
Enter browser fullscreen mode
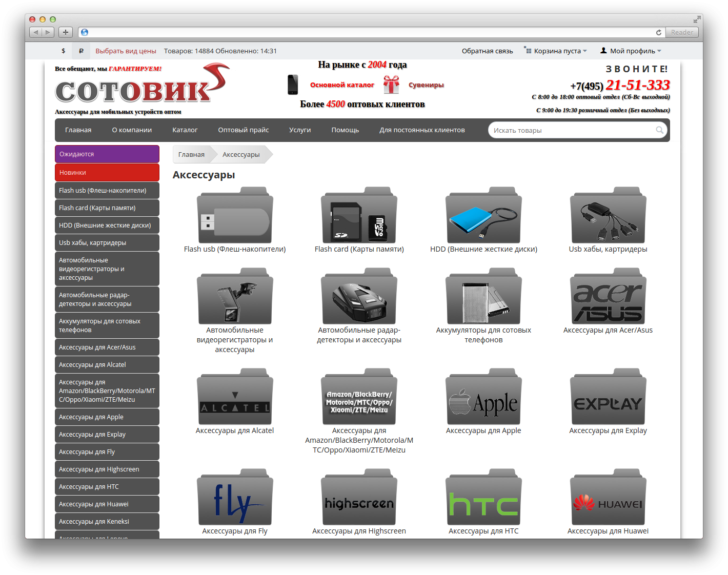coord(697,19)
